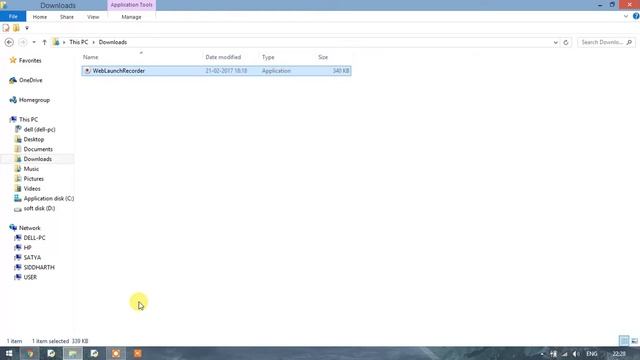Screen dimensions: 640x360
Task: Open the View ribbon tab
Action: (x=93, y=17)
